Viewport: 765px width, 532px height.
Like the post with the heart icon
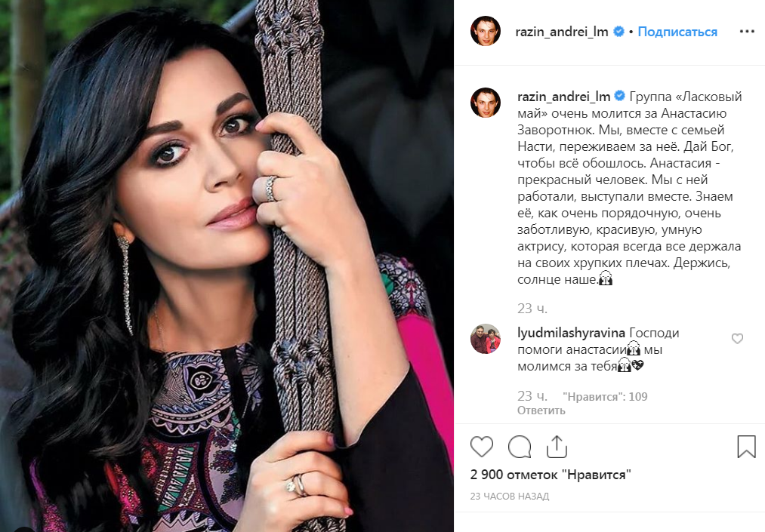point(482,447)
